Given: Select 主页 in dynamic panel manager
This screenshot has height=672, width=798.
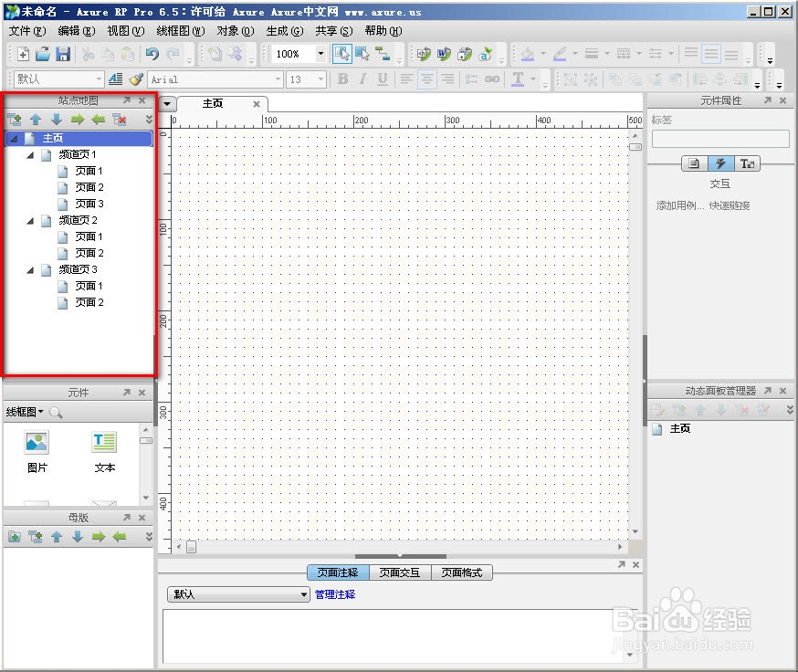Looking at the screenshot, I should 680,428.
